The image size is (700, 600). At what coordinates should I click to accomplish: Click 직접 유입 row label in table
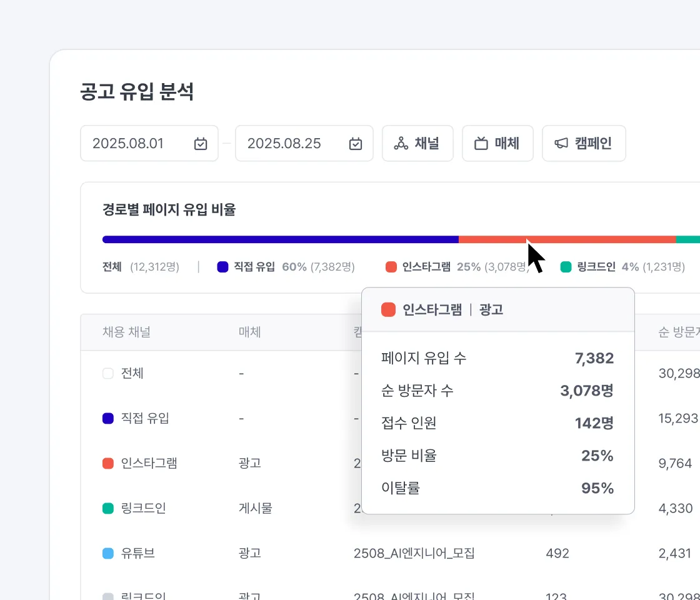(x=145, y=418)
